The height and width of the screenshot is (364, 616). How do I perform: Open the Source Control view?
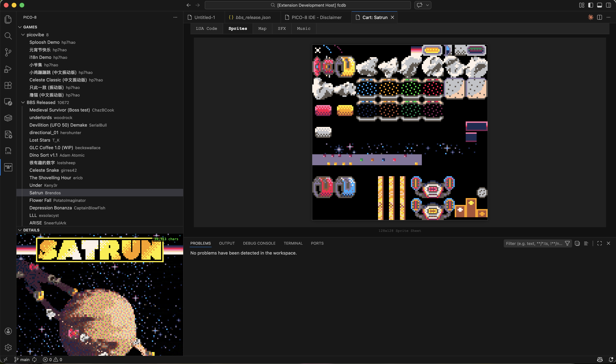coord(8,52)
